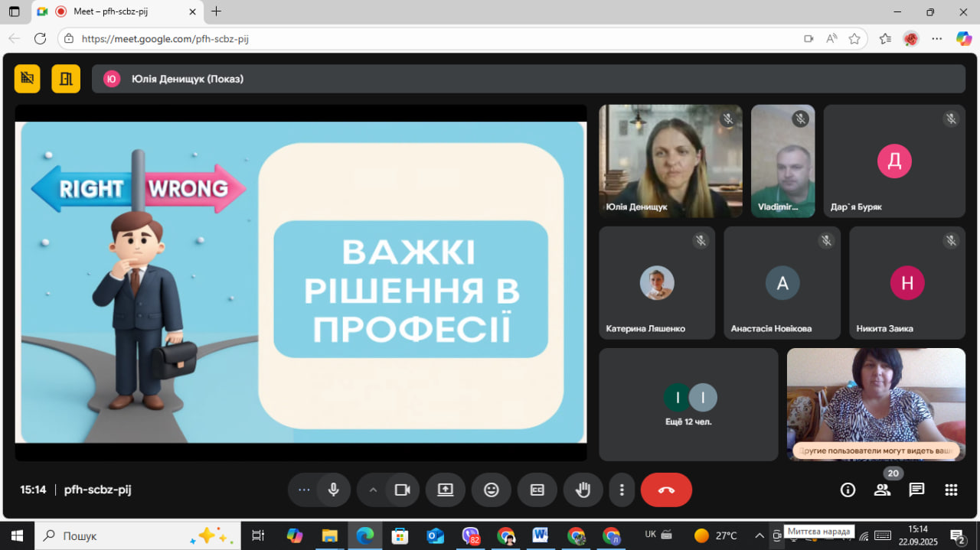The image size is (980, 550).
Task: Open the emoji reactions button
Action: coord(492,490)
